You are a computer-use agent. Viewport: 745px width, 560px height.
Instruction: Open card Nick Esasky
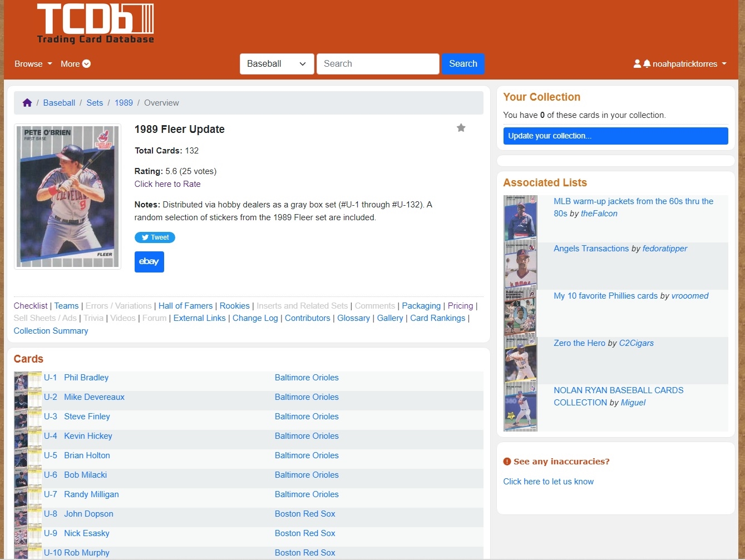pos(86,533)
